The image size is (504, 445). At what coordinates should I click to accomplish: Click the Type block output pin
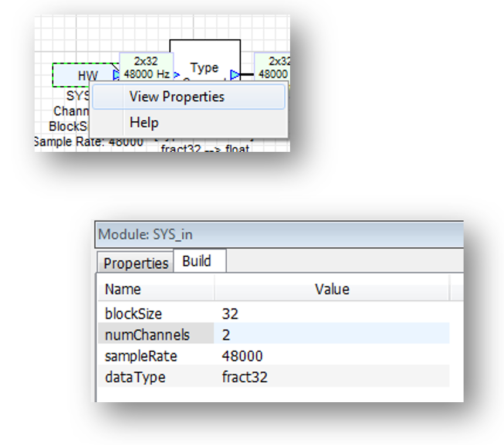pos(234,75)
